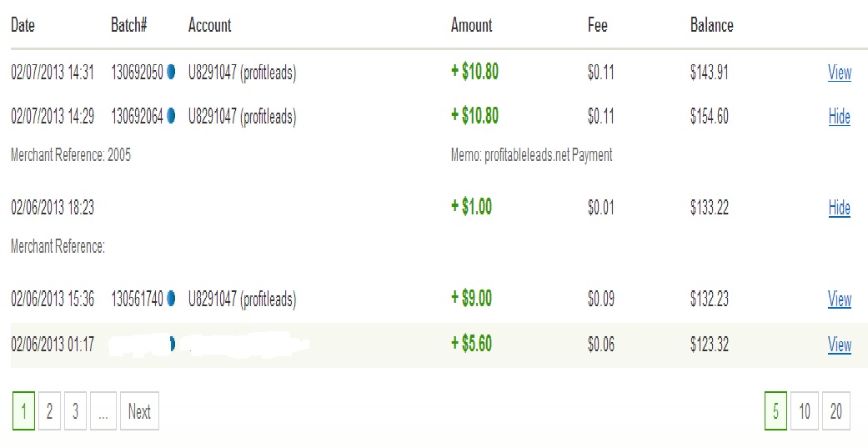Click the Date column header
The height and width of the screenshot is (448, 868).
[x=23, y=25]
